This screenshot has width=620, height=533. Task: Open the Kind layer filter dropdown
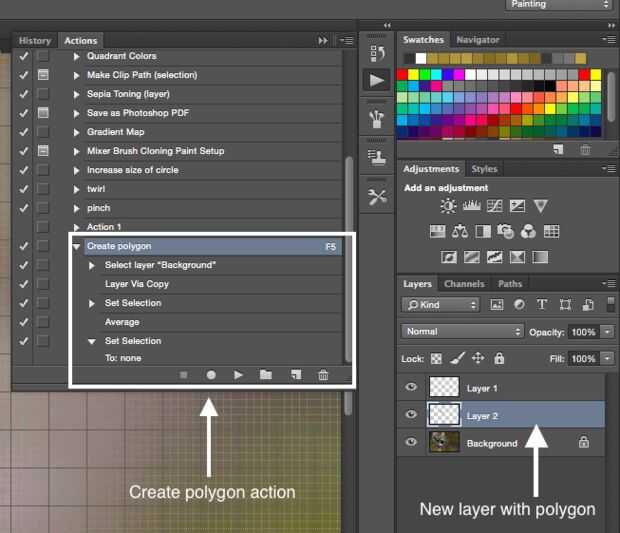[x=440, y=304]
